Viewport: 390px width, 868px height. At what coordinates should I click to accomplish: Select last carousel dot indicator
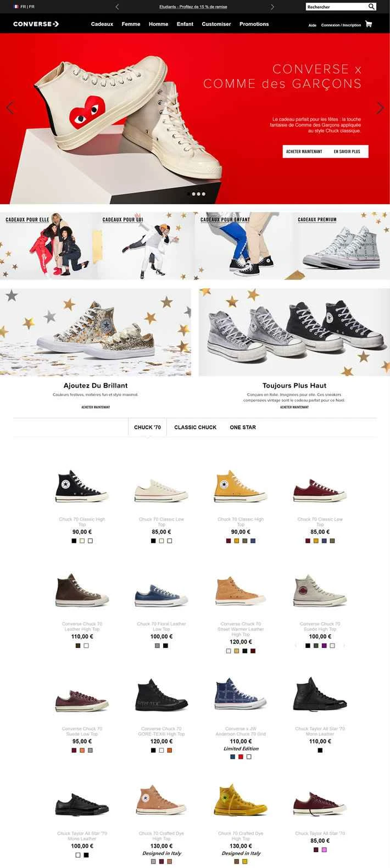click(203, 194)
